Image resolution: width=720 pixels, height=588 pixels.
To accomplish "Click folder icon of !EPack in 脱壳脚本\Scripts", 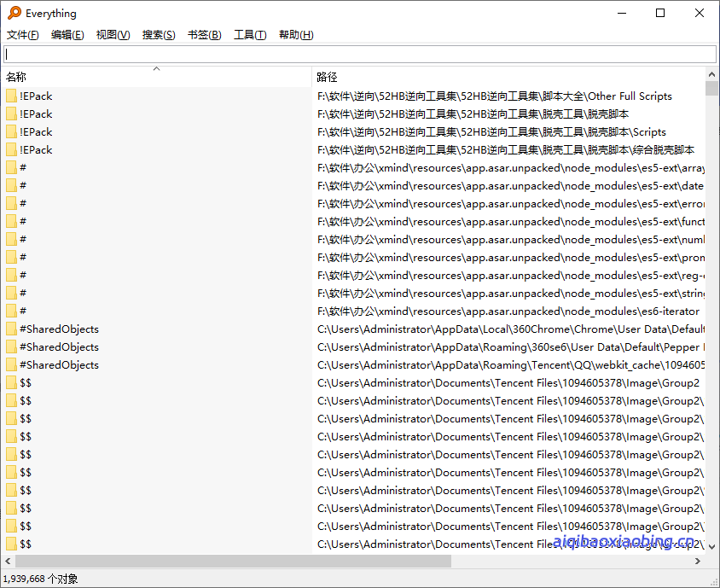I will click(x=11, y=131).
